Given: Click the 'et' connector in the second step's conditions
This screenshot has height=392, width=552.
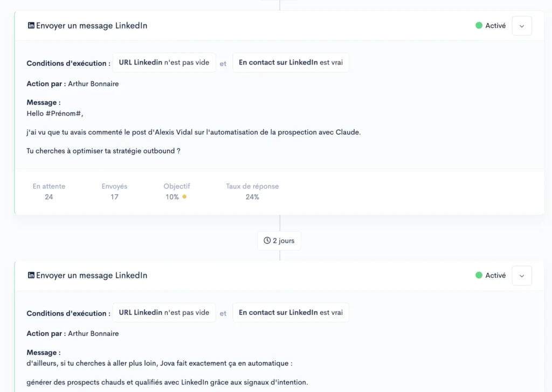Looking at the screenshot, I should point(223,313).
